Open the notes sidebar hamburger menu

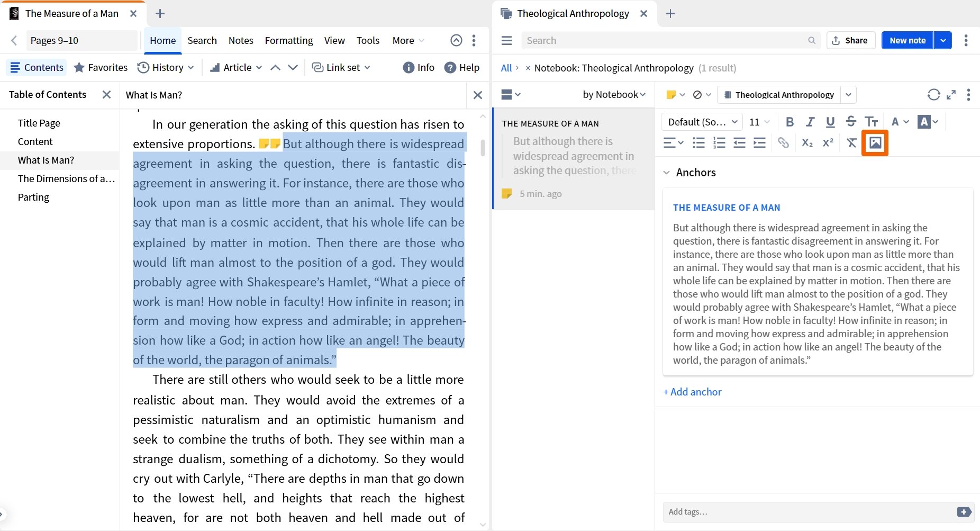[506, 40]
